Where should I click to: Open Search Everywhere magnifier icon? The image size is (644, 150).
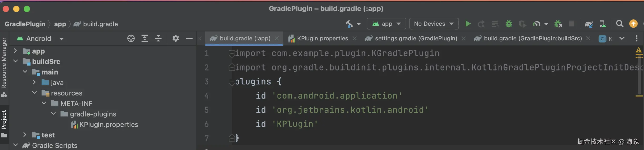pyautogui.click(x=620, y=24)
